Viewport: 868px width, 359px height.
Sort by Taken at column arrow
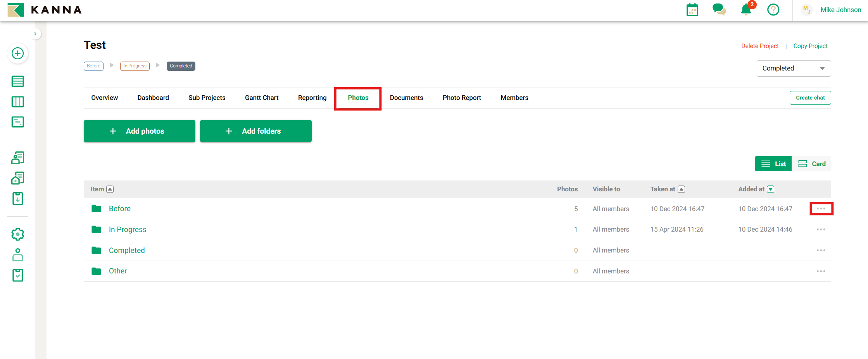point(681,189)
